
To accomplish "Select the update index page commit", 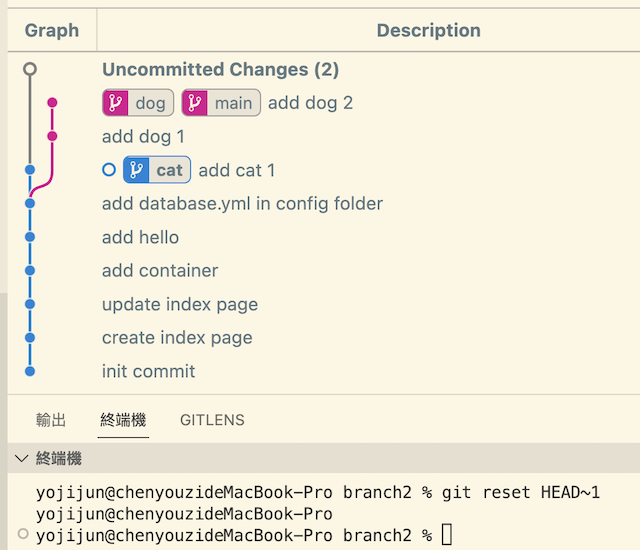I will tap(180, 304).
